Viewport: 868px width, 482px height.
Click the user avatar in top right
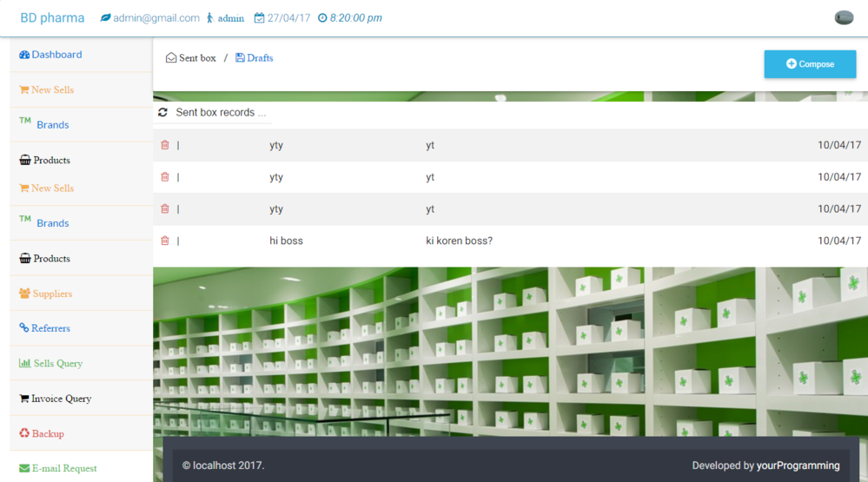843,18
